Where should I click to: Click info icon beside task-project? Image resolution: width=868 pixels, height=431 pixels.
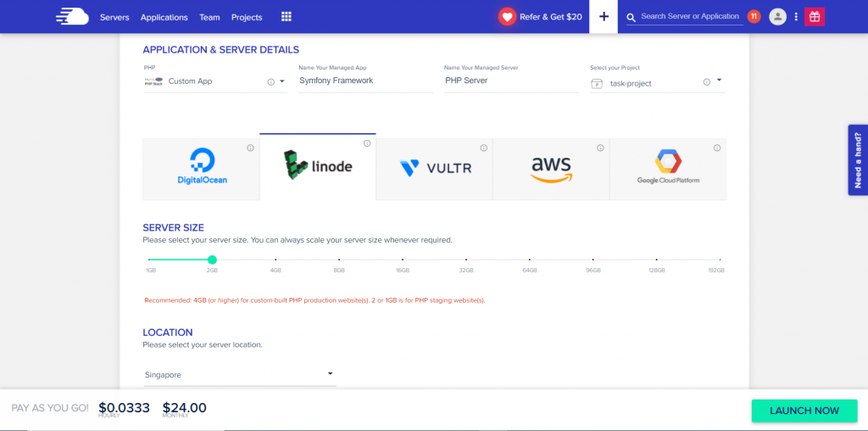click(707, 82)
